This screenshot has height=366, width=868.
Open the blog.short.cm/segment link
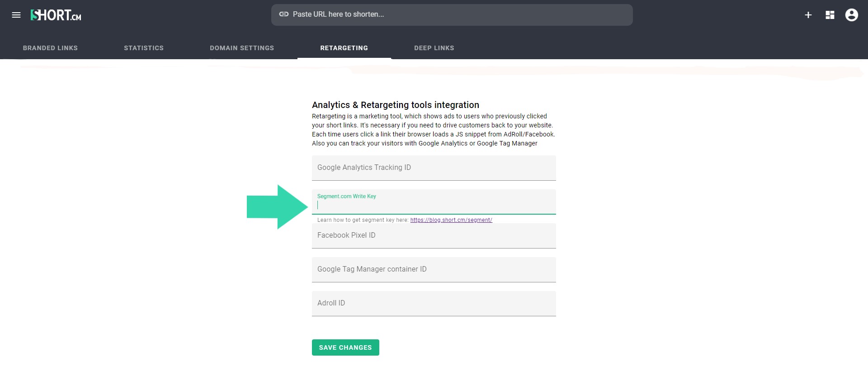451,220
